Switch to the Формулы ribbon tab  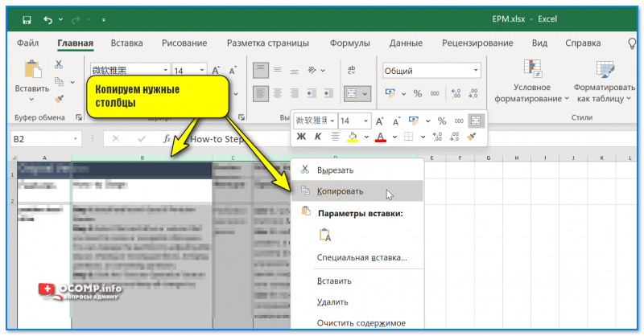point(350,43)
